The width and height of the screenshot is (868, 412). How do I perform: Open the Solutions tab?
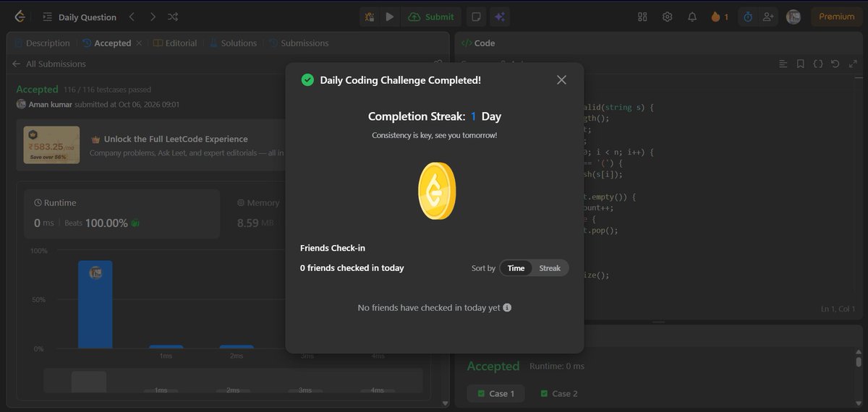(233, 43)
